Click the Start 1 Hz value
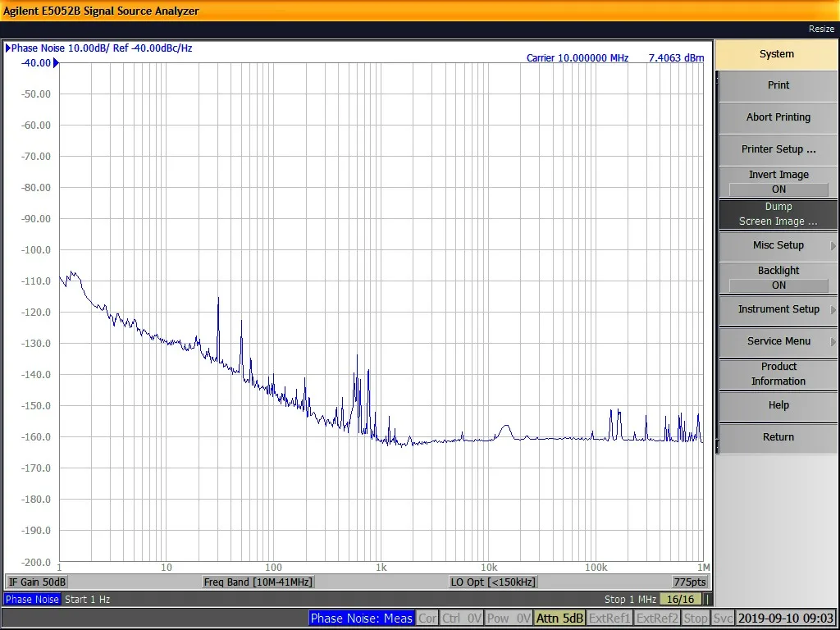 [87, 600]
